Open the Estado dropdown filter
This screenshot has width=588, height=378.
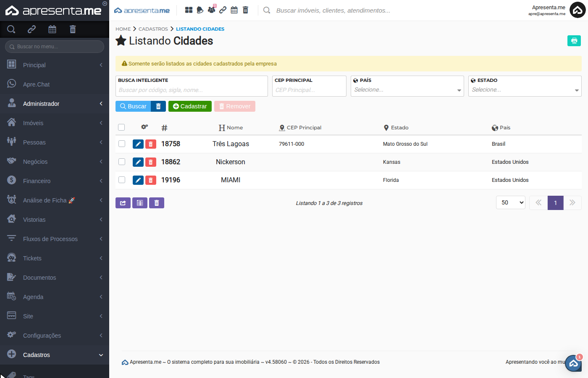(x=525, y=90)
